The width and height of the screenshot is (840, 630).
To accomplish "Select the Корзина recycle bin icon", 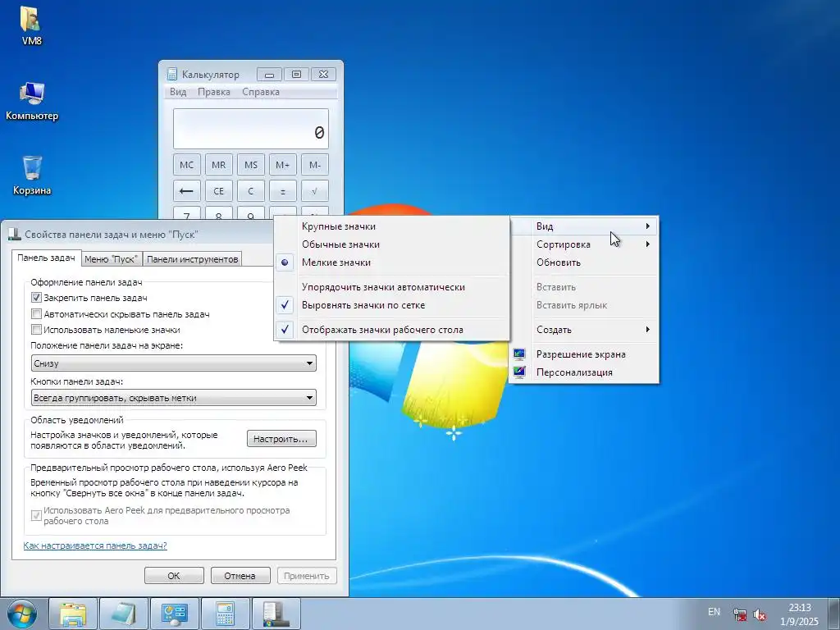I will tap(32, 176).
